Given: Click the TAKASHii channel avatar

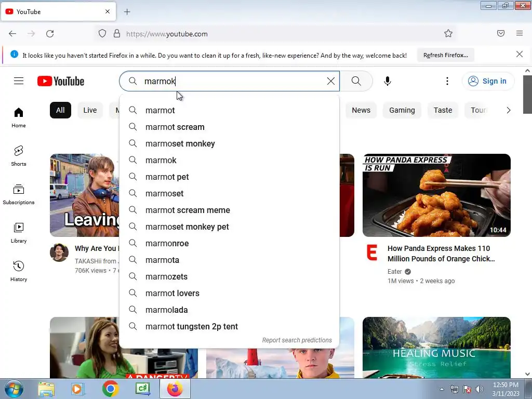Looking at the screenshot, I should point(59,252).
